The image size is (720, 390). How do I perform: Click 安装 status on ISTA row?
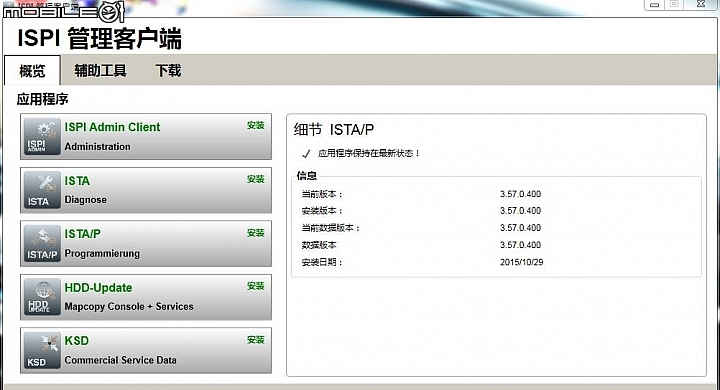pos(256,179)
